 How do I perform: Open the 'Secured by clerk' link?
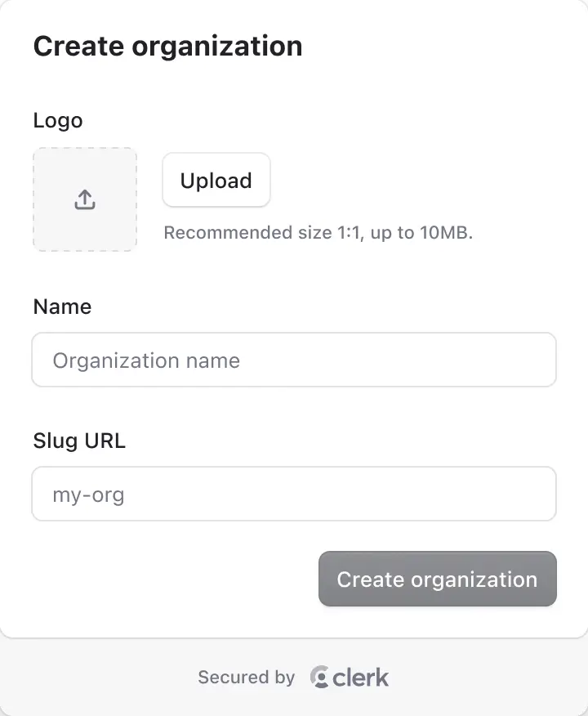coord(292,677)
